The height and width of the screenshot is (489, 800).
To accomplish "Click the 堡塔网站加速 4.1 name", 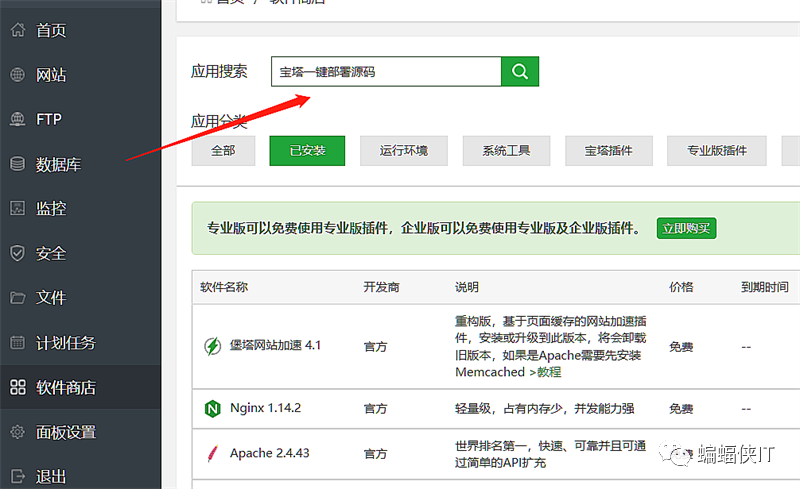I will [x=276, y=346].
